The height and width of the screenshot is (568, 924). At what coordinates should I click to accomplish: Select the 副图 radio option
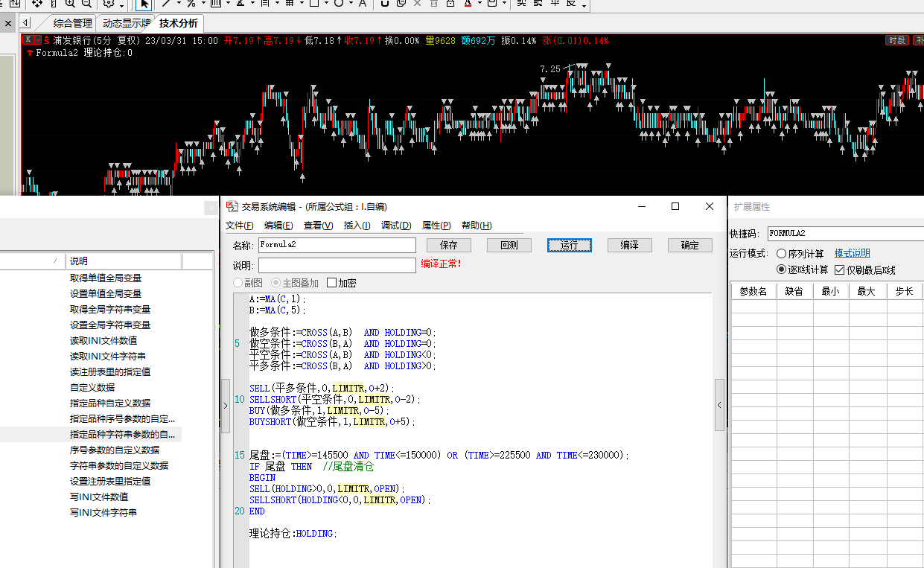(x=248, y=283)
